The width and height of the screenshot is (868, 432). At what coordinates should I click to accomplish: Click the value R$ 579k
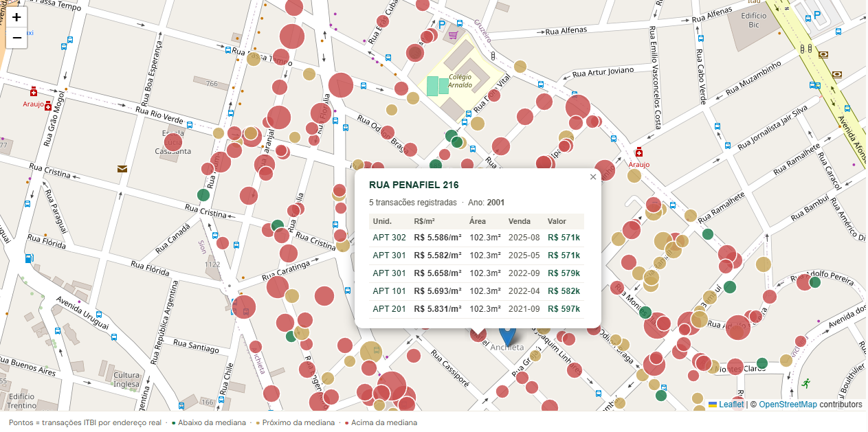click(564, 273)
